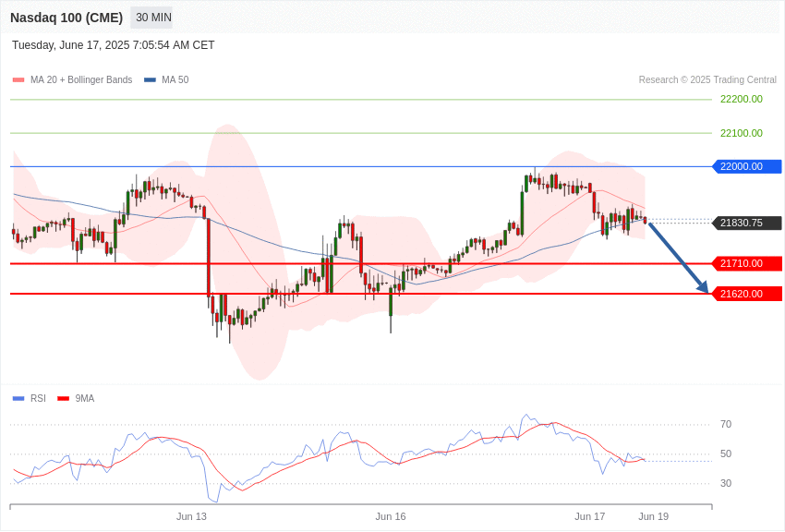Click the RSI legend color swatch
Image resolution: width=785 pixels, height=532 pixels.
pos(18,399)
